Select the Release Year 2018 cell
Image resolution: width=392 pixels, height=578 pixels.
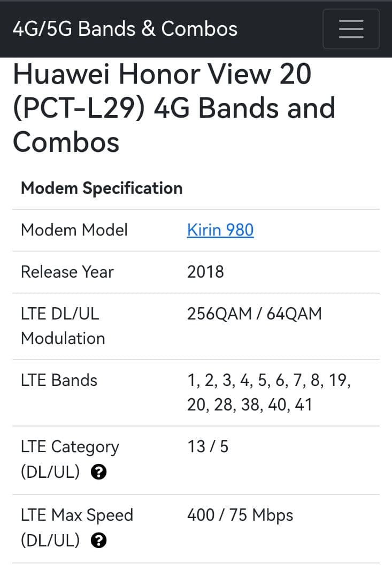coord(205,272)
